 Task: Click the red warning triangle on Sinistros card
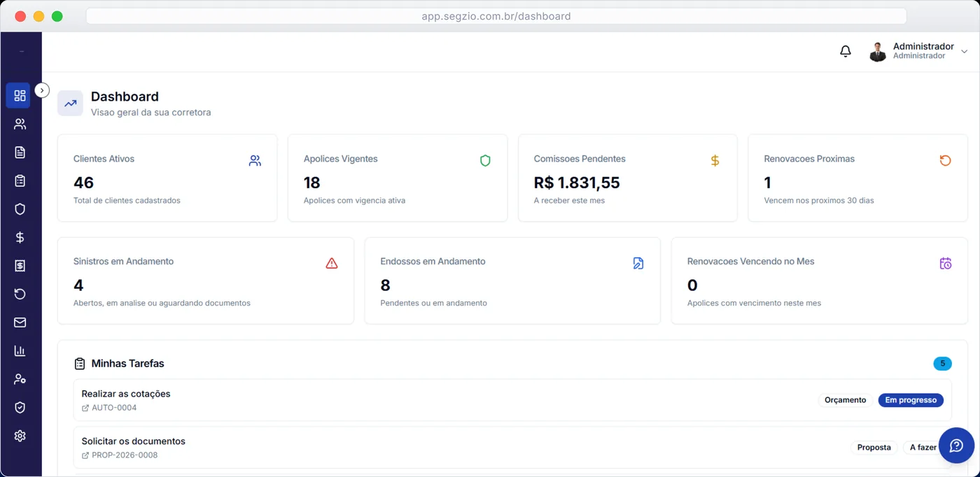[332, 263]
